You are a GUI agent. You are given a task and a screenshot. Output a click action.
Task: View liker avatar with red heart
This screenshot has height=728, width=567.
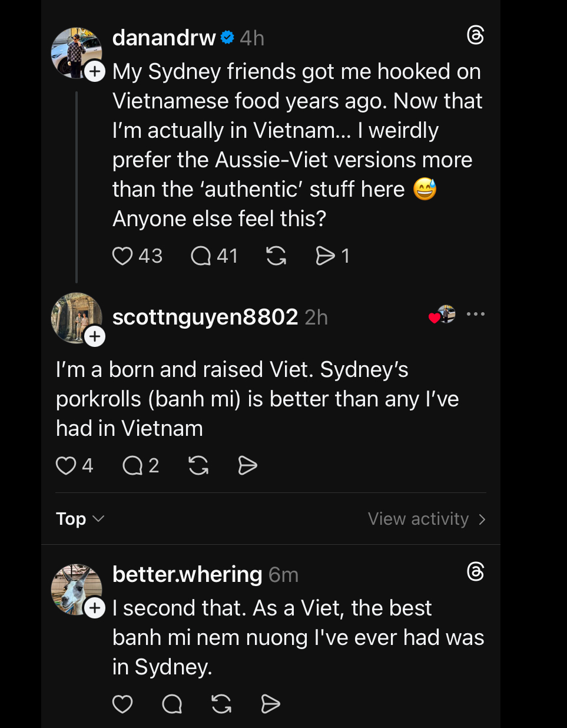pos(443,315)
